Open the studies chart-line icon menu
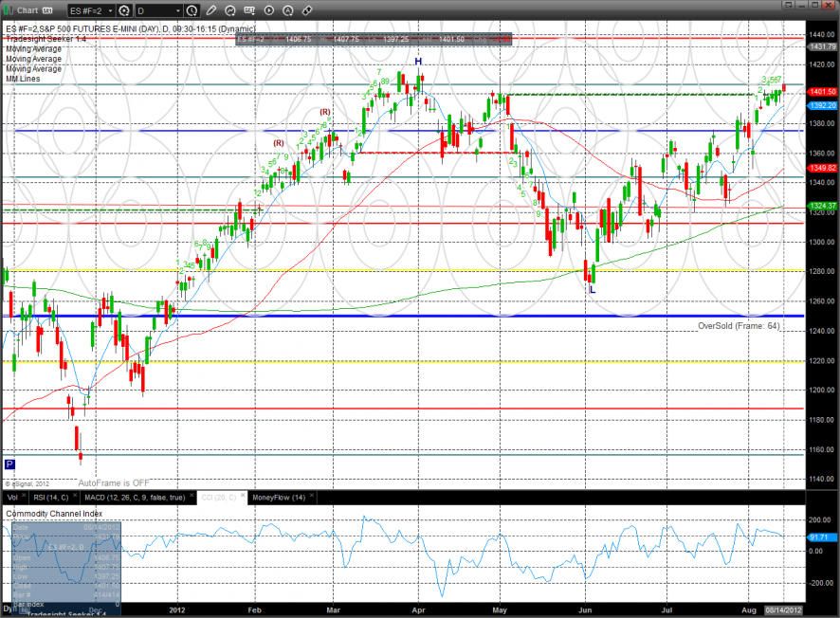The width and height of the screenshot is (840, 618). pos(230,10)
